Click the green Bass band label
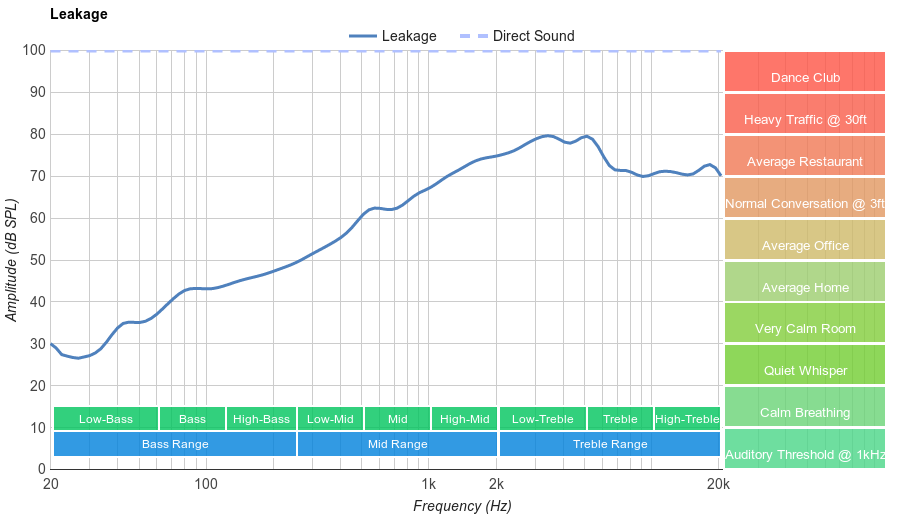The image size is (900, 520). click(192, 419)
